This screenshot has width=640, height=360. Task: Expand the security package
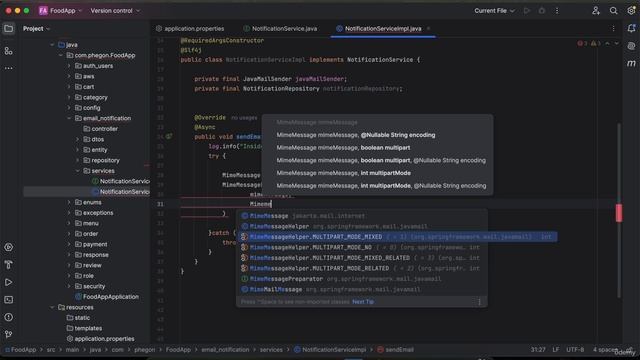pyautogui.click(x=69, y=286)
